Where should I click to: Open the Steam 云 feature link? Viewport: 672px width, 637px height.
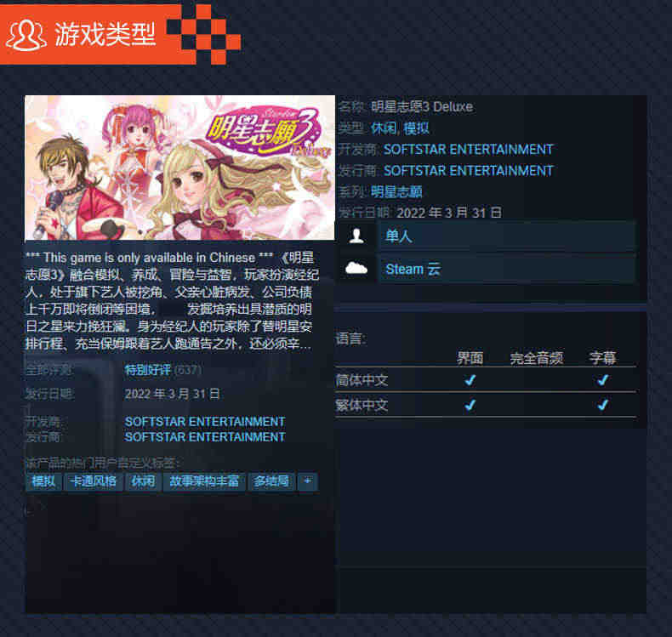506,269
